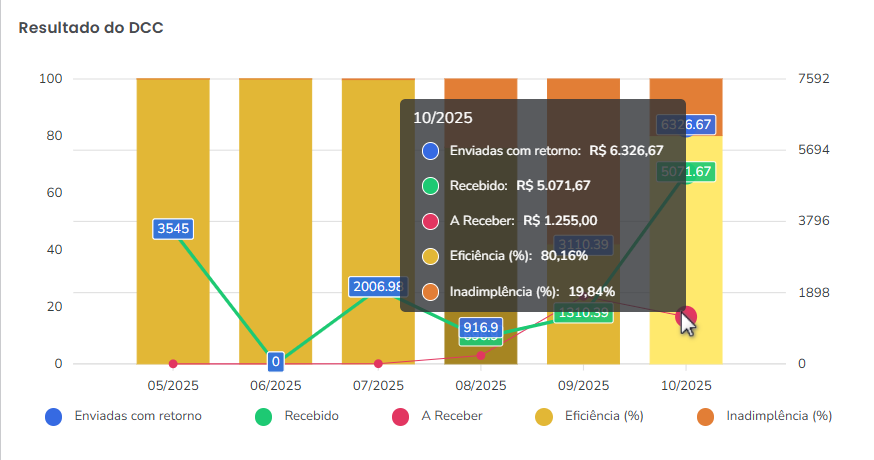Viewport: 874px width, 460px height.
Task: Toggle the 'Enviadas com retorno' legend label
Action: pyautogui.click(x=138, y=416)
